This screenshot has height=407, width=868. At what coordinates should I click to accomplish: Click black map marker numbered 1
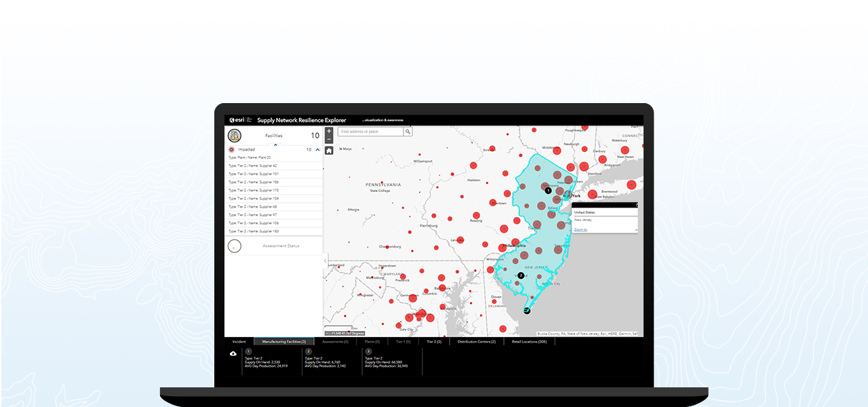(x=548, y=191)
